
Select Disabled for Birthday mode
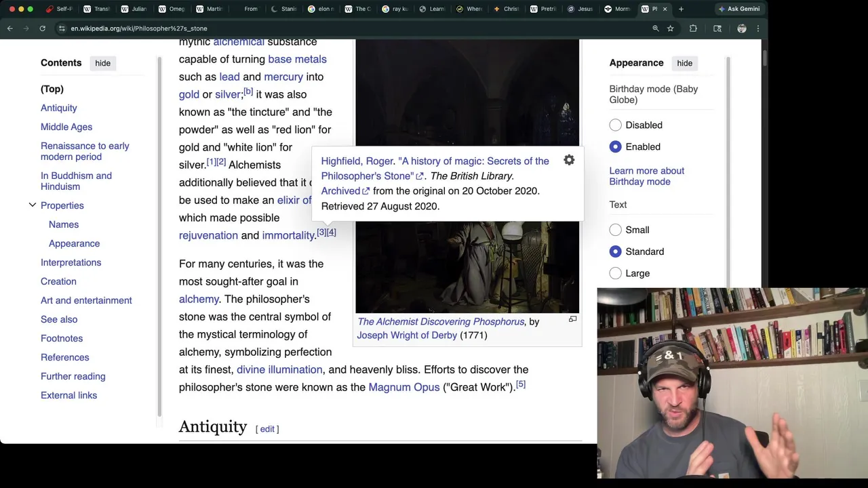point(615,125)
